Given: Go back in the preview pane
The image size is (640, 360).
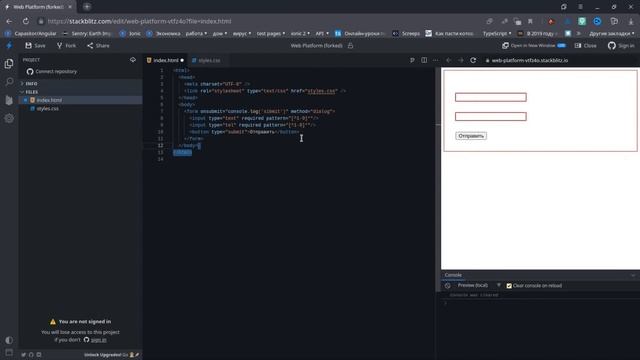Looking at the screenshot, I should tap(449, 60).
